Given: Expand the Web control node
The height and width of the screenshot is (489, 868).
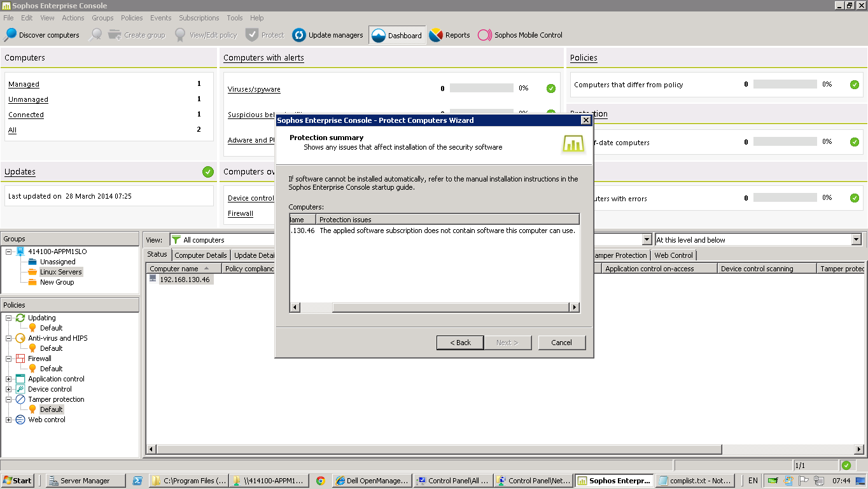Looking at the screenshot, I should 8,420.
